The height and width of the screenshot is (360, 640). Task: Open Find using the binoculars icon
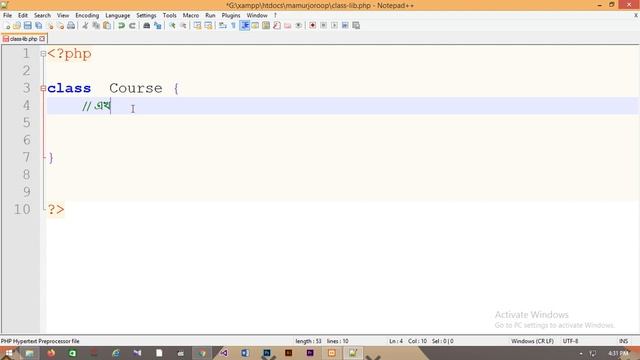[x=146, y=26]
